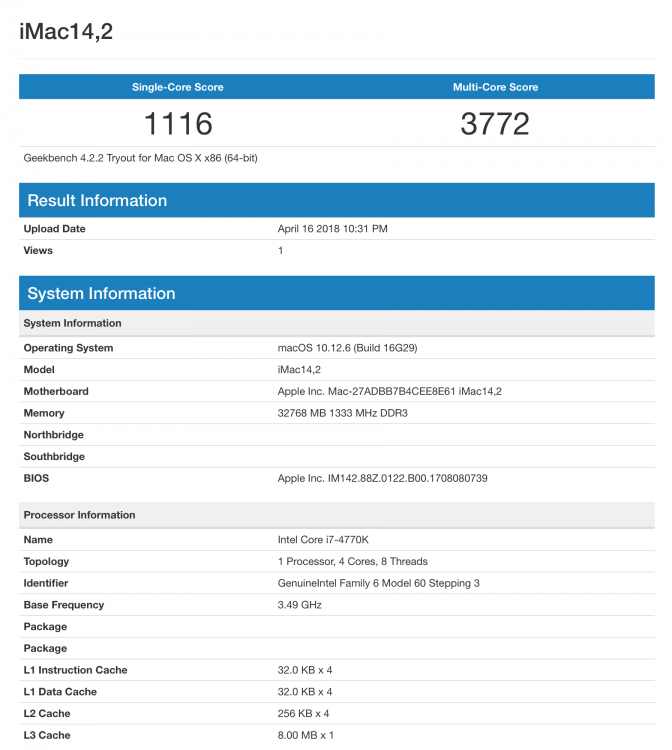Click the blue System Information section header
Viewport: 672px width, 750px height.
[337, 293]
